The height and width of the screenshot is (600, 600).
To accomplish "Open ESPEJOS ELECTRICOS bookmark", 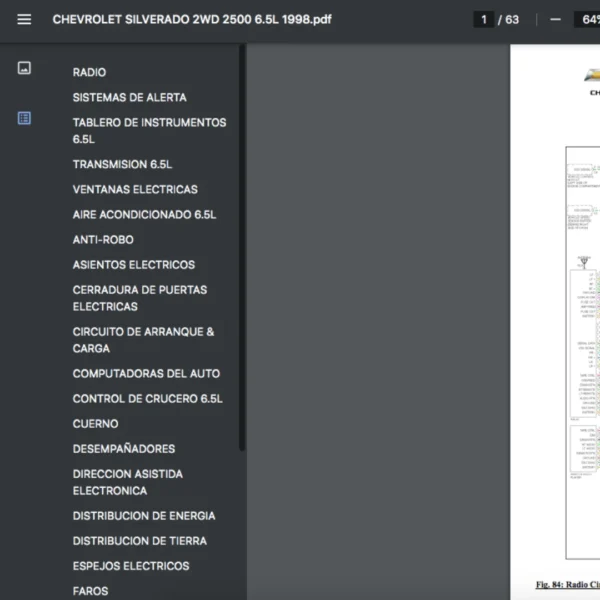I will 131,566.
